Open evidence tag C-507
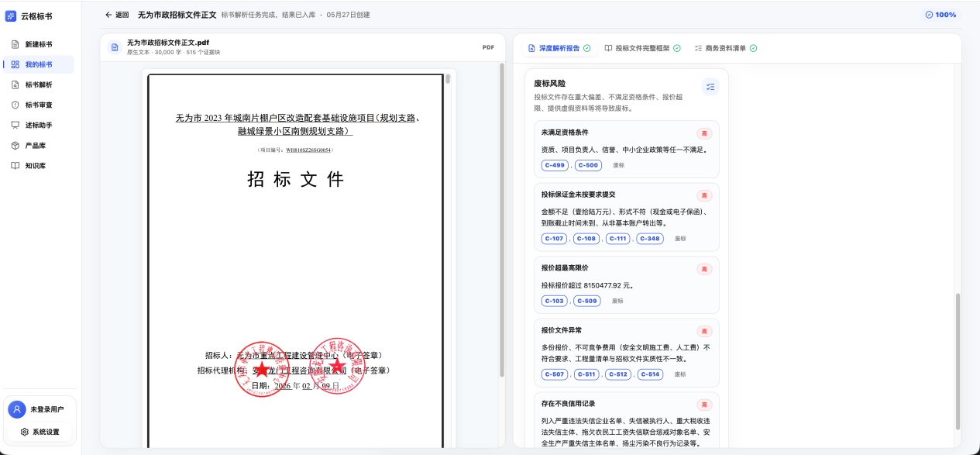This screenshot has height=455, width=980. click(x=555, y=374)
